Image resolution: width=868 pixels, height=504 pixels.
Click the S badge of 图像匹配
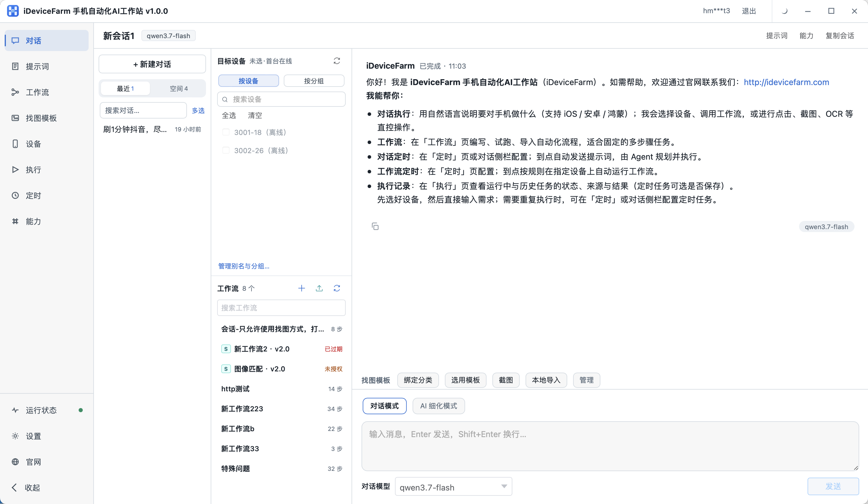pyautogui.click(x=226, y=369)
